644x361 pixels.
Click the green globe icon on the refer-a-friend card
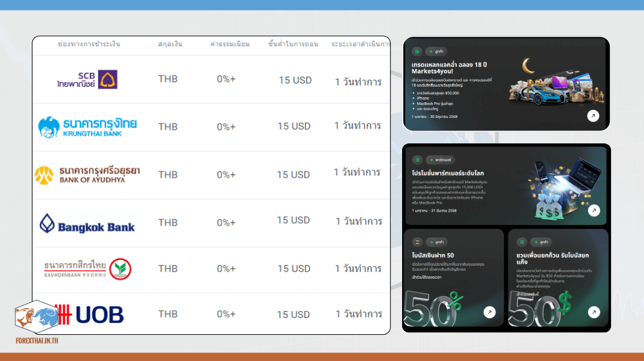(522, 242)
